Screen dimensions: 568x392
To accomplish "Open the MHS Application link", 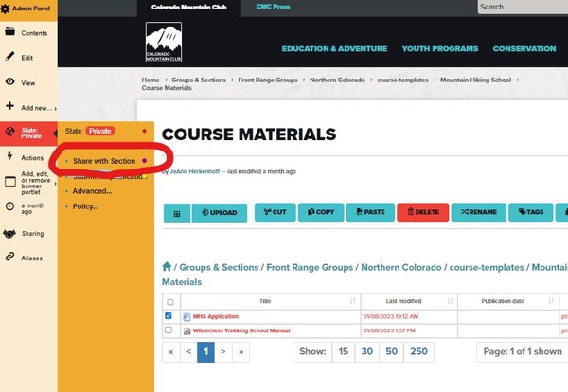I will (x=216, y=316).
